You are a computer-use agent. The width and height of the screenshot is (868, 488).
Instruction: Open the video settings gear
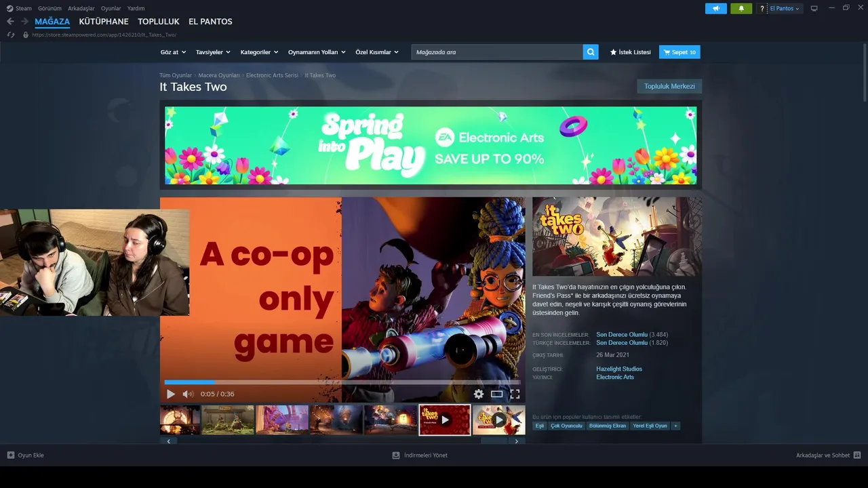(479, 394)
